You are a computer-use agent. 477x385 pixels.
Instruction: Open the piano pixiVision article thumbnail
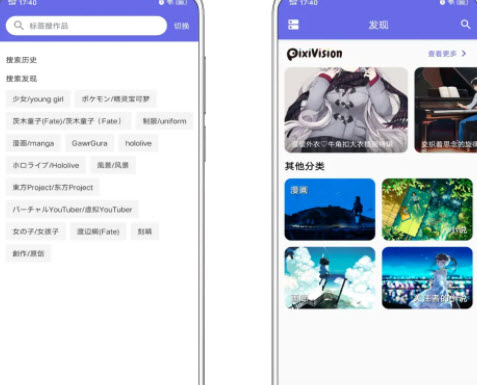(x=446, y=110)
